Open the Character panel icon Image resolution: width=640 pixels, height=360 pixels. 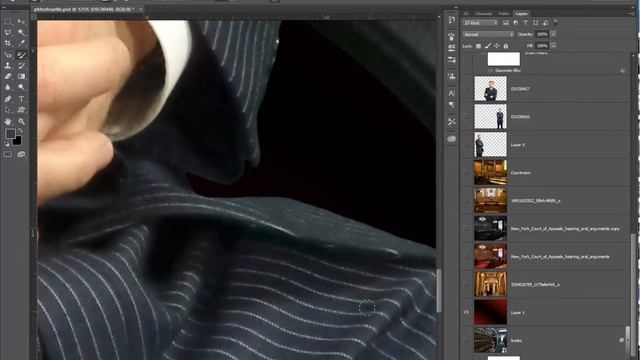pos(451,93)
